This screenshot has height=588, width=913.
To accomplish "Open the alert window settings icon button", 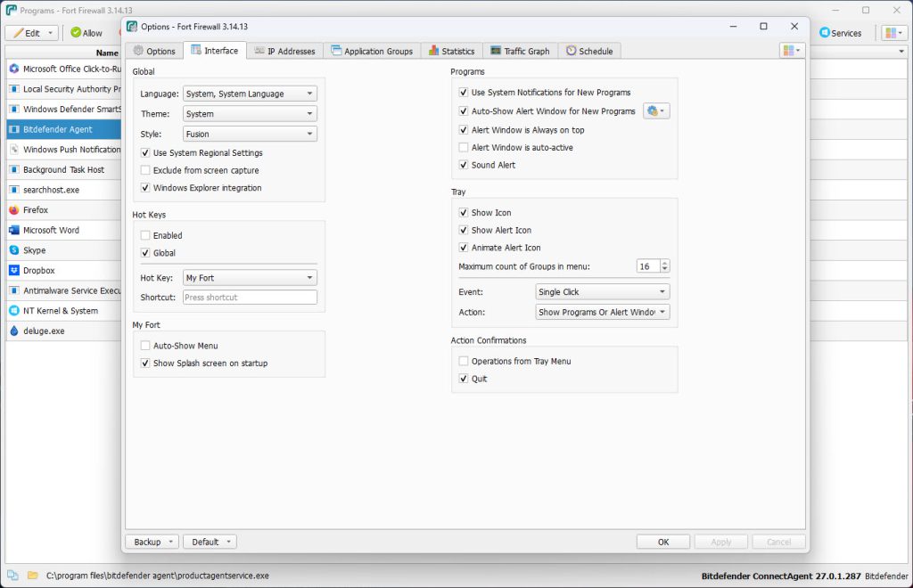I will coord(656,110).
